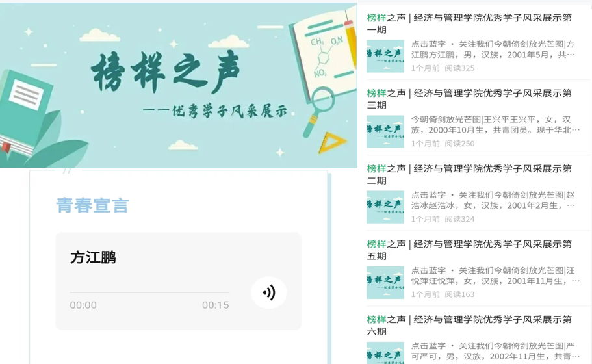592x364 pixels.
Task: Click the 方江鹏 audio title
Action: point(93,257)
